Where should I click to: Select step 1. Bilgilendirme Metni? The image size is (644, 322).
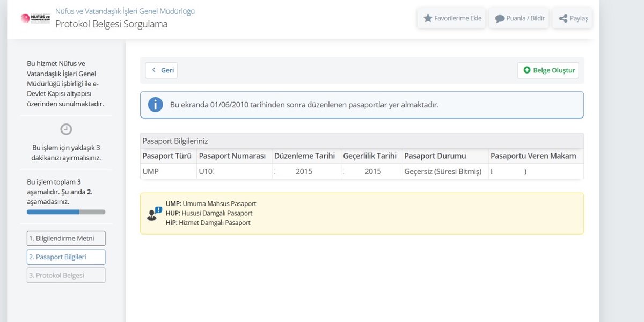[66, 238]
